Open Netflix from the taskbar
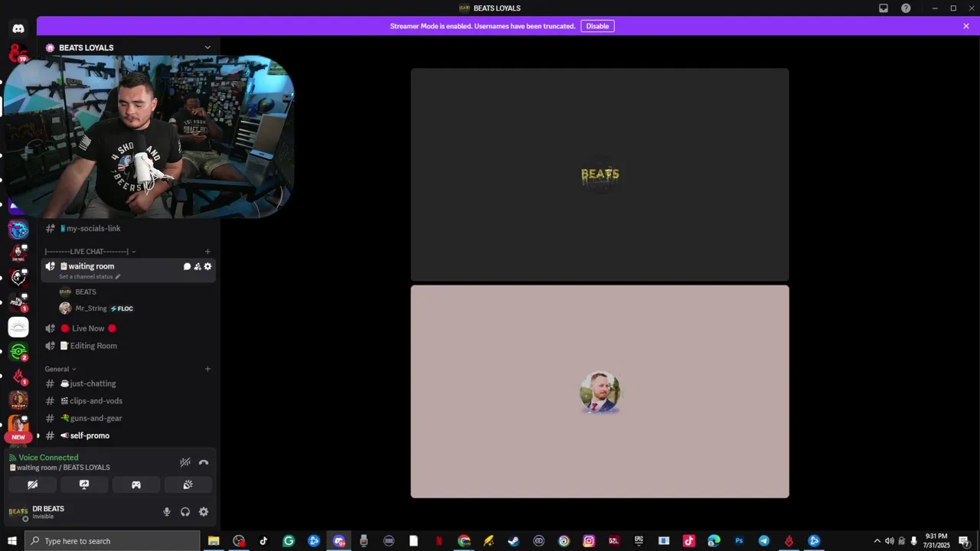980x551 pixels. pos(439,541)
